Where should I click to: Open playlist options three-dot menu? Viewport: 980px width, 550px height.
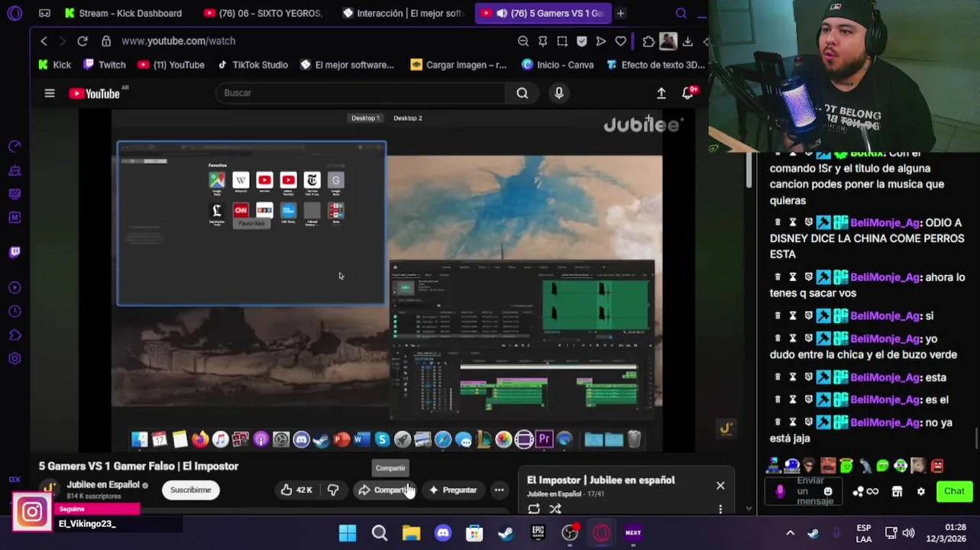click(720, 509)
